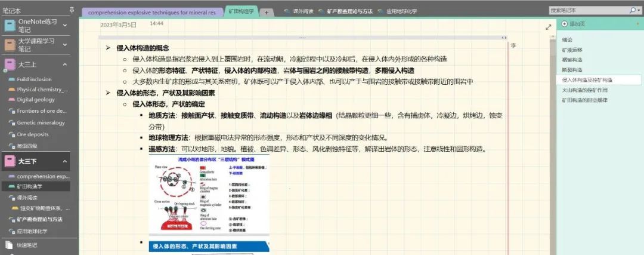Open the 火山构造的控矿作用 page
The width and height of the screenshot is (644, 255).
[584, 90]
